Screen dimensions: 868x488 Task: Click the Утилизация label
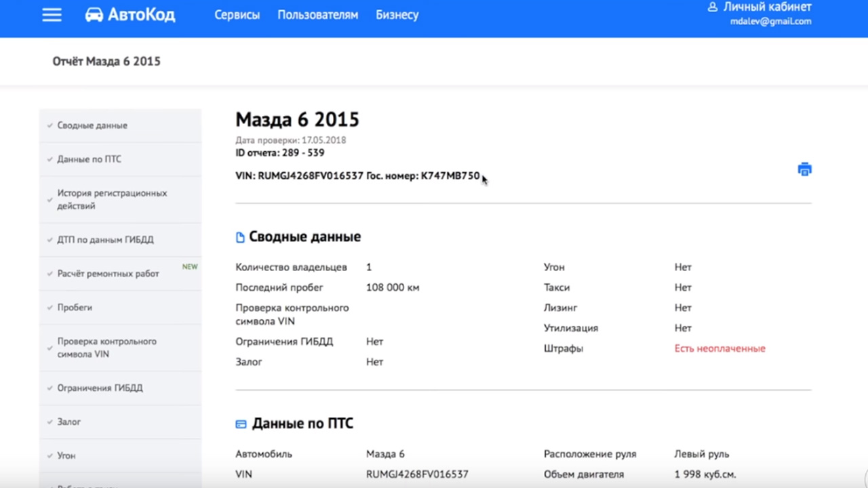571,328
